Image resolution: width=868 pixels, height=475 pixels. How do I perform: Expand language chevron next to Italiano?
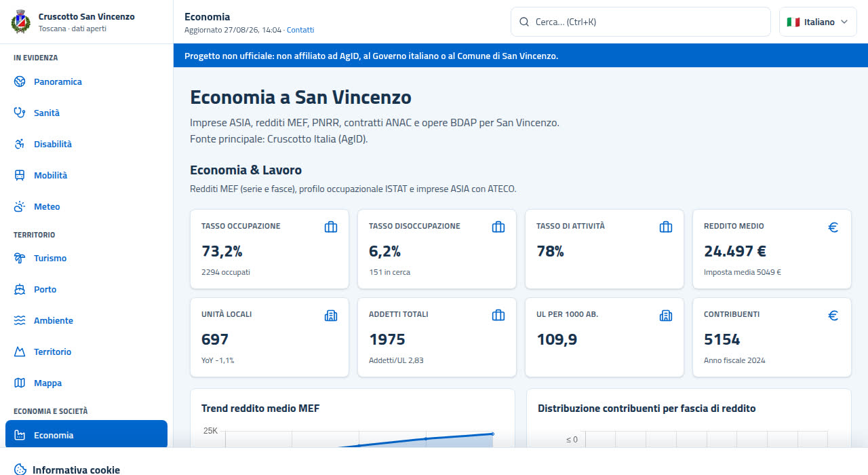(844, 22)
